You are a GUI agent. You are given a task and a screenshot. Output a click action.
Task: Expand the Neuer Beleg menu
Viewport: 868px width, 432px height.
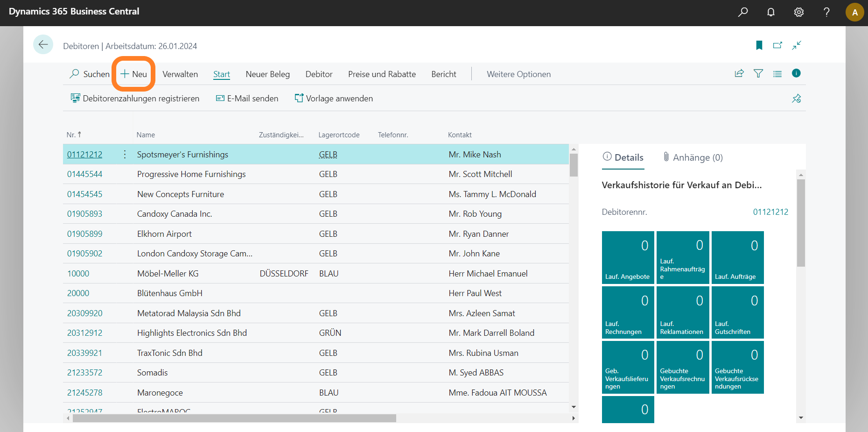267,74
